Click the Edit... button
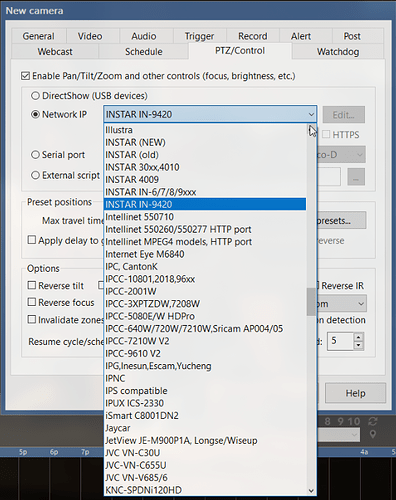The height and width of the screenshot is (500, 396). (x=344, y=115)
